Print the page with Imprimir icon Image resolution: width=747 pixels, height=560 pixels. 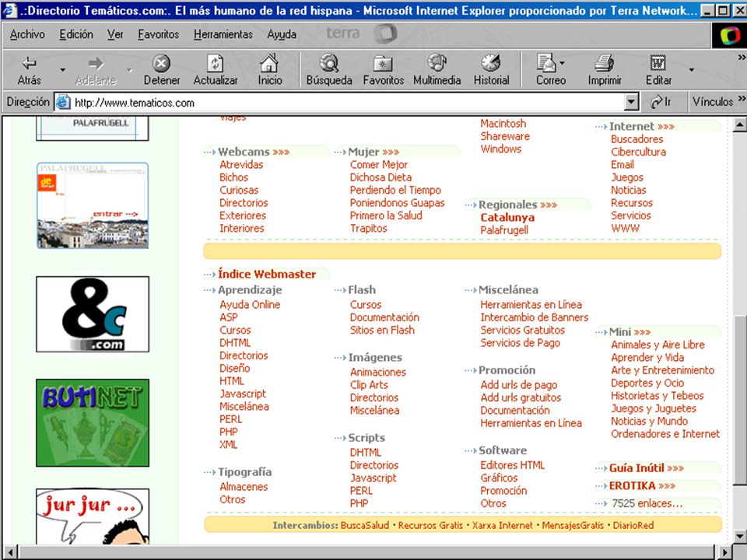click(x=604, y=63)
